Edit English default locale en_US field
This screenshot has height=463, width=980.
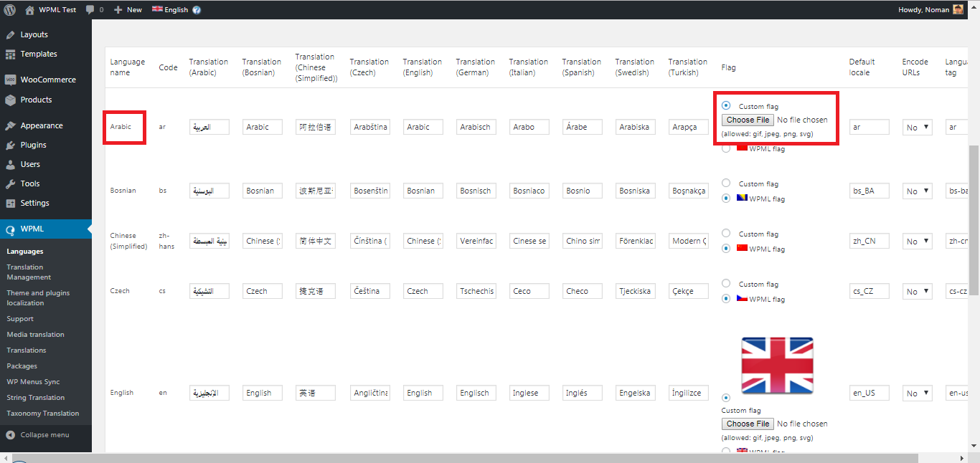point(869,393)
